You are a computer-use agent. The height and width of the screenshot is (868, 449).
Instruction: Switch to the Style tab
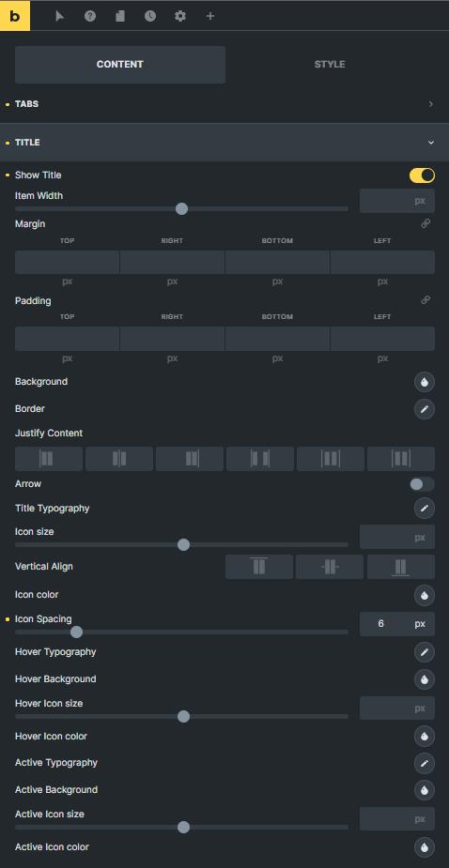point(330,64)
